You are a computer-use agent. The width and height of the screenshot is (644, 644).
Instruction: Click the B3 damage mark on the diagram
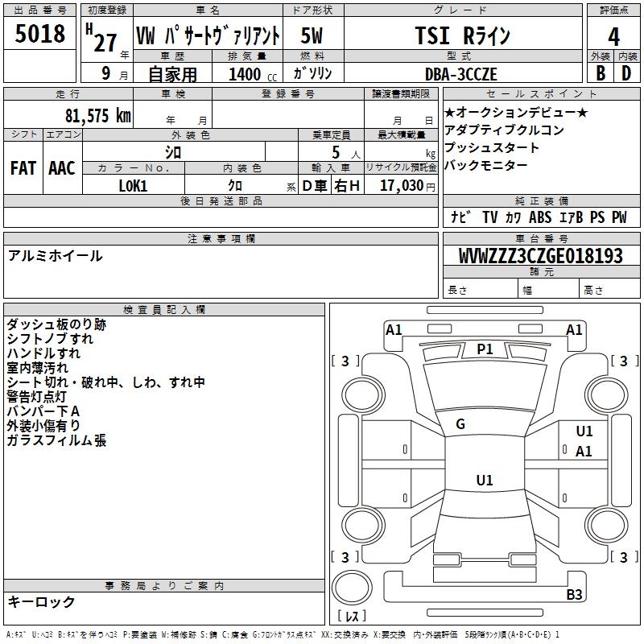point(574,595)
